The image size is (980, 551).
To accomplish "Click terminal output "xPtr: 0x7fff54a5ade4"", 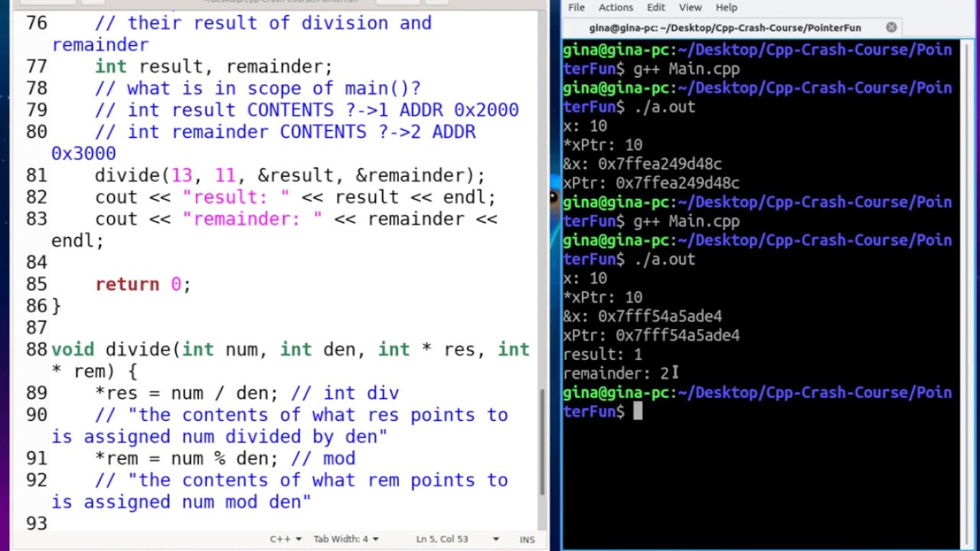I will coord(652,335).
